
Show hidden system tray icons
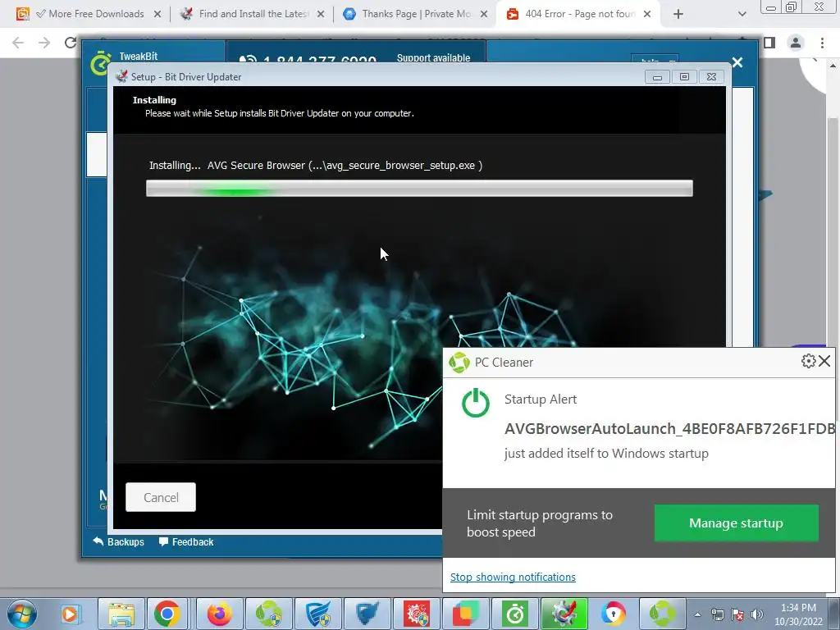pos(697,614)
